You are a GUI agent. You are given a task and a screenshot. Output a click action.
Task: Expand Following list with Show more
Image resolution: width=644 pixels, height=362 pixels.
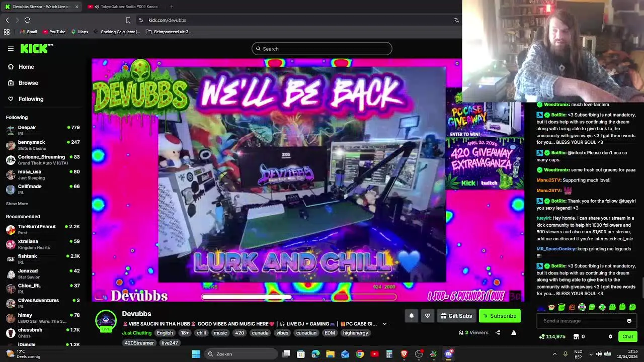pos(17,204)
